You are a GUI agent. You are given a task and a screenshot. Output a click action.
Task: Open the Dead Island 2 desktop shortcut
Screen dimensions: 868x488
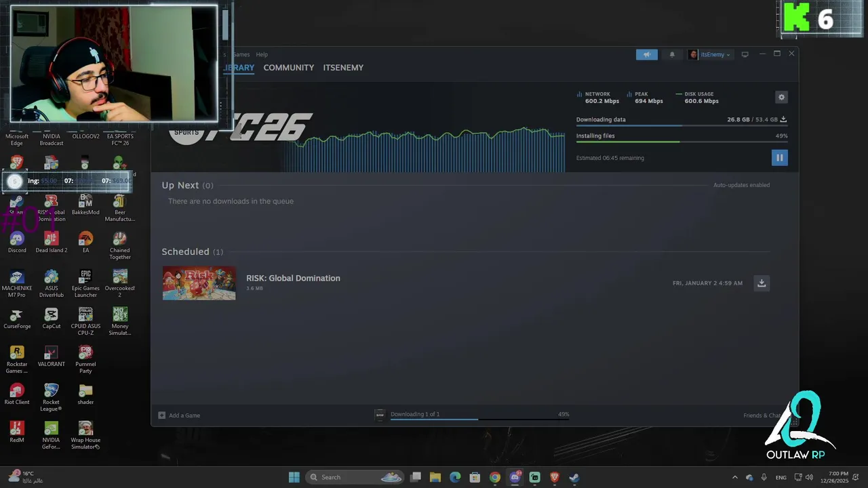point(52,243)
